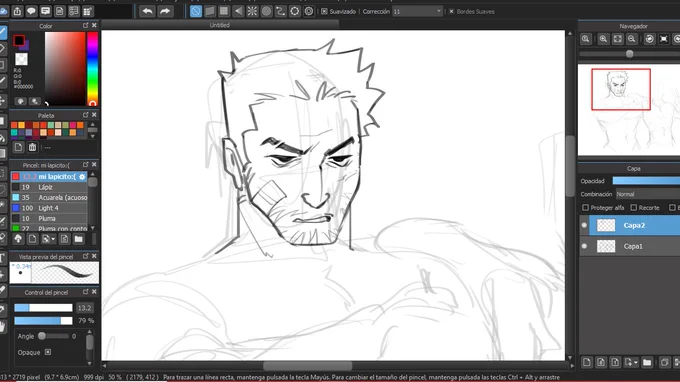Adjust the brush opacity slider at 79 %
This screenshot has width=680, height=382.
pos(43,320)
